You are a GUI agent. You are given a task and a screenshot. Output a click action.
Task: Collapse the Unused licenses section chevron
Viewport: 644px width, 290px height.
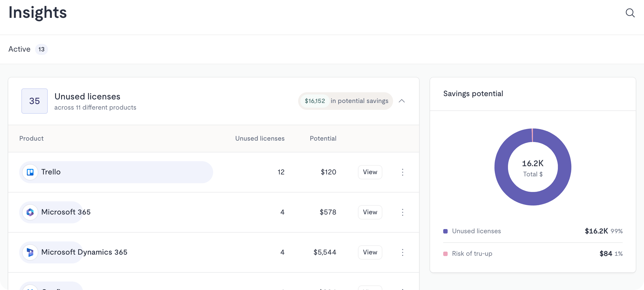point(401,101)
